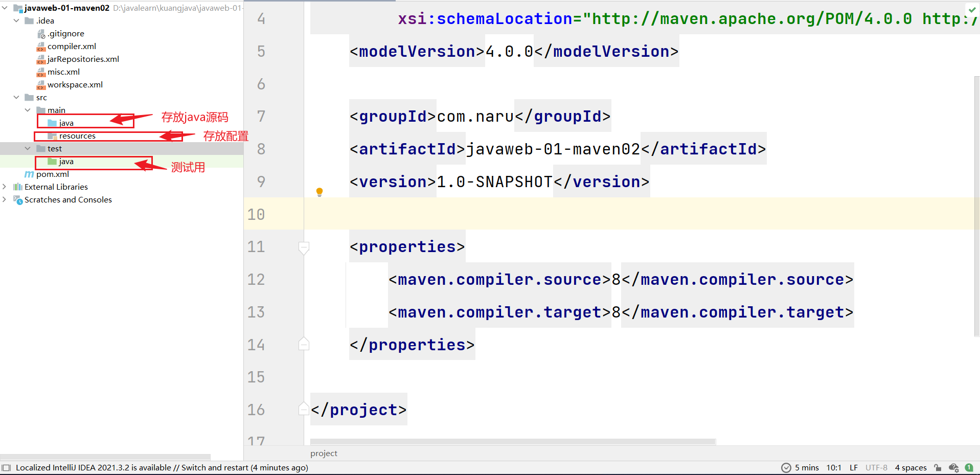Click the 10:1 caret position indicator

[x=834, y=468]
